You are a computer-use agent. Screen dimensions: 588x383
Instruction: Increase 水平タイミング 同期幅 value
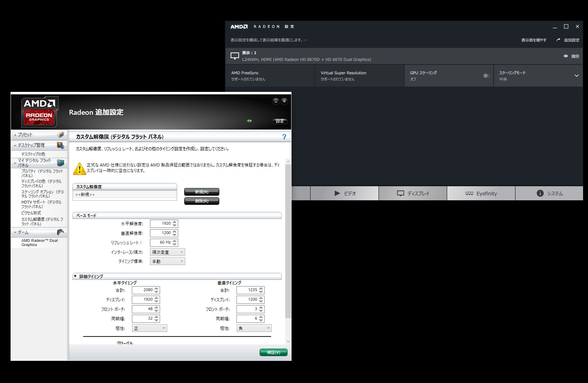tap(157, 317)
